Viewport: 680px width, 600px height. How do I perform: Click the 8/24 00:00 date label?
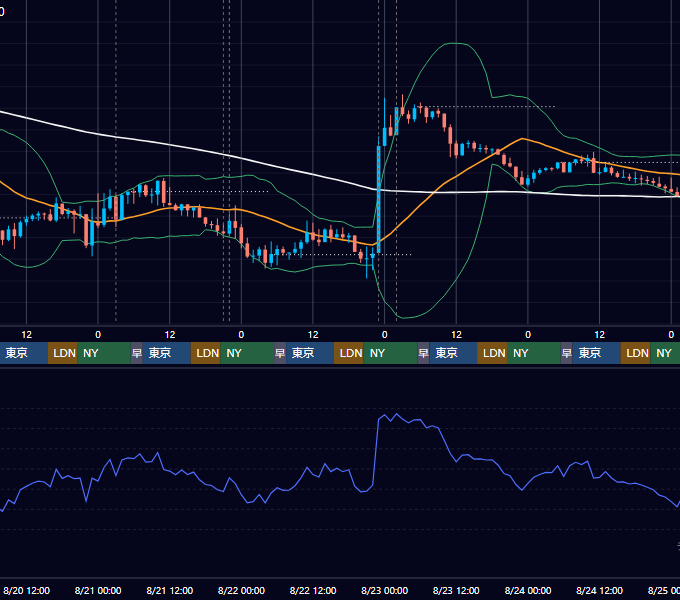[528, 590]
